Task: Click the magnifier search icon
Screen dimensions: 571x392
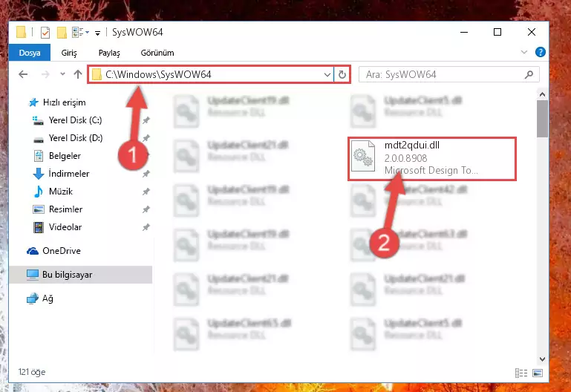Action: (x=529, y=75)
